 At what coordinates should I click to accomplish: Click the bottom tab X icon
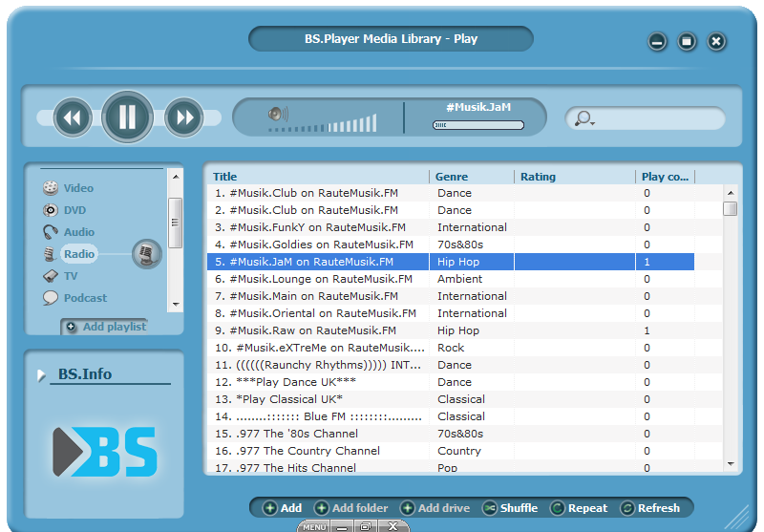point(393,526)
